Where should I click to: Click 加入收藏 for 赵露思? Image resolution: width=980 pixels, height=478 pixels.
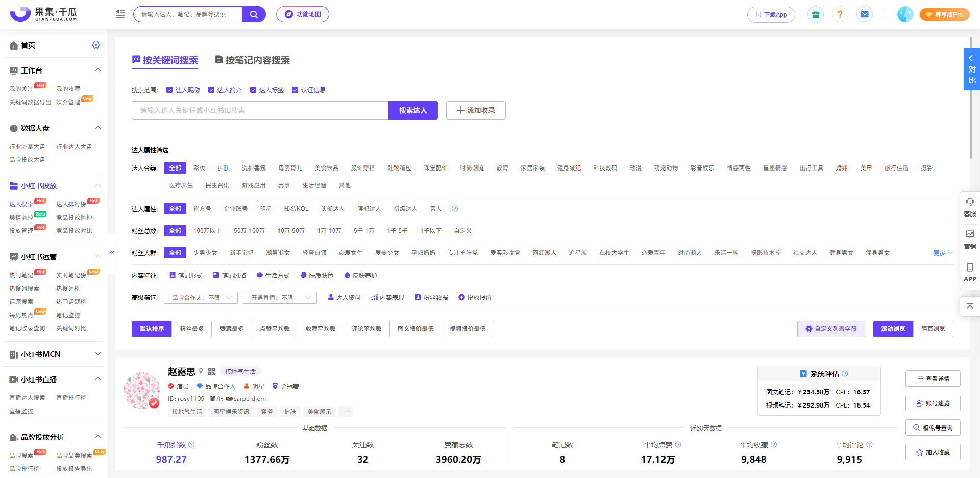(933, 452)
